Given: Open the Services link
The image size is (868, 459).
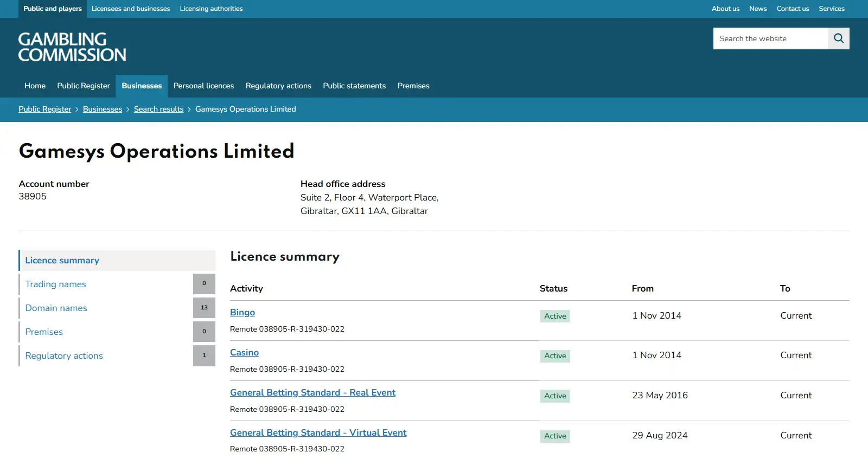Looking at the screenshot, I should click(832, 9).
